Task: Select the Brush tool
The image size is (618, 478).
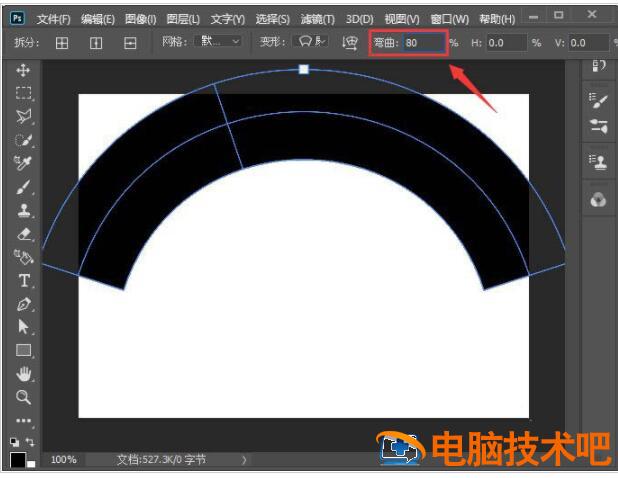Action: (23, 187)
